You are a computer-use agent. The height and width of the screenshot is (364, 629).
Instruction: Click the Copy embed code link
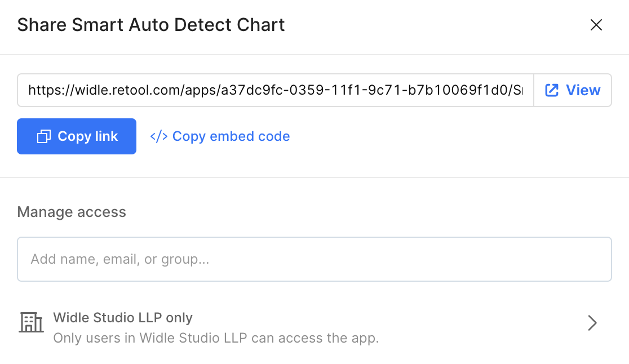[x=231, y=136]
